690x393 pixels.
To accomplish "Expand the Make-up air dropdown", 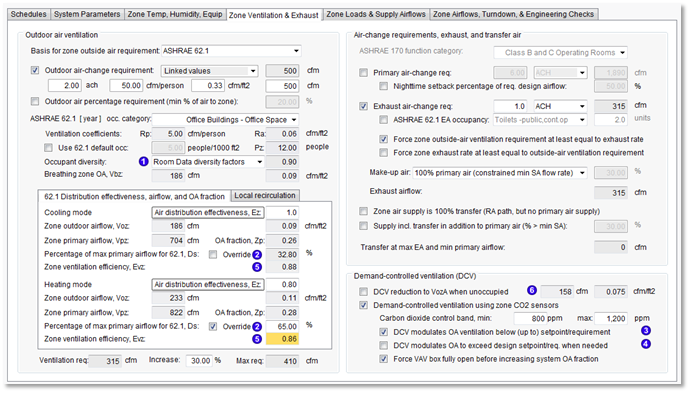I will (x=500, y=173).
